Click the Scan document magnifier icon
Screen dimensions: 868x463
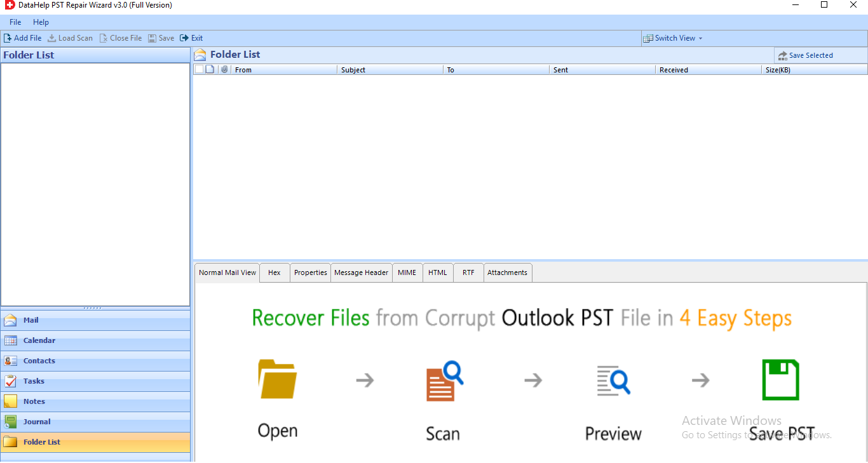pyautogui.click(x=444, y=380)
